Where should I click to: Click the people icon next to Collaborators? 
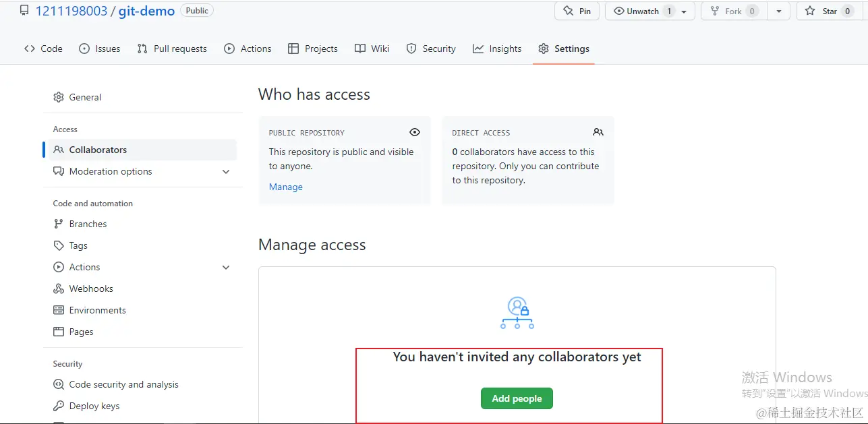(x=59, y=150)
